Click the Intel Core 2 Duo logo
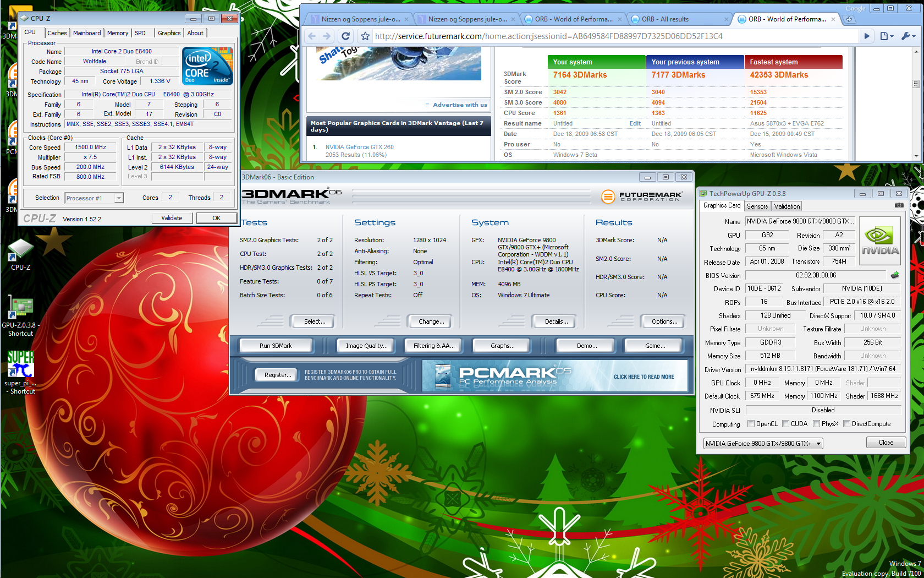 (208, 66)
